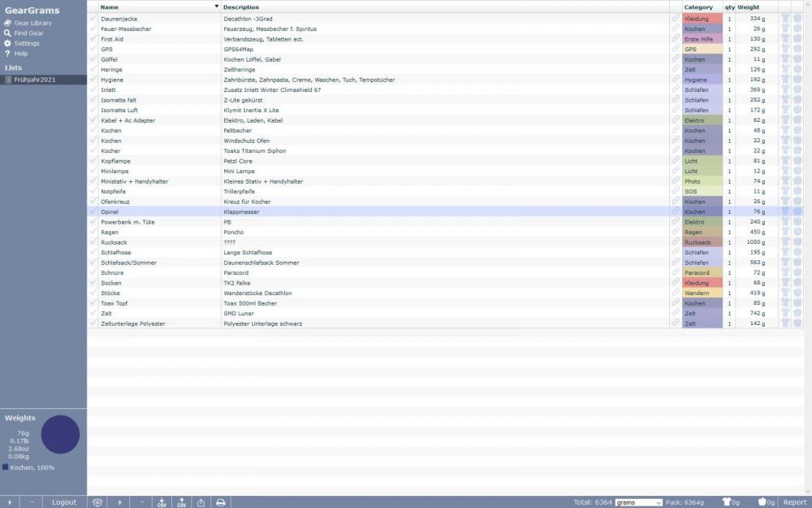This screenshot has width=812, height=508.
Task: Click the Logout button
Action: pyautogui.click(x=64, y=502)
